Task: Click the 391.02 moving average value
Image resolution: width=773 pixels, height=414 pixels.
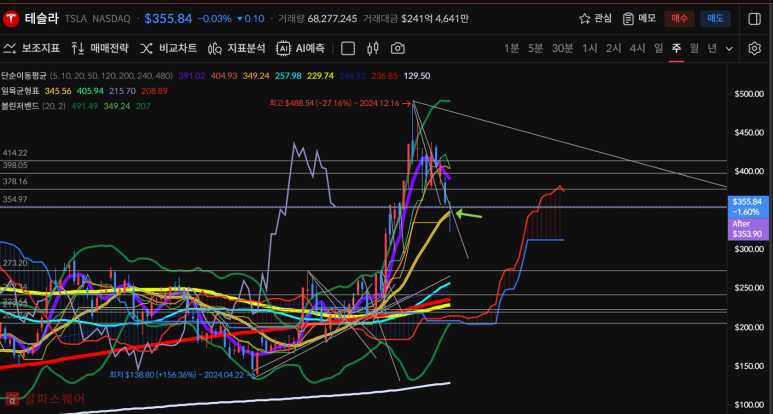Action: pyautogui.click(x=192, y=76)
